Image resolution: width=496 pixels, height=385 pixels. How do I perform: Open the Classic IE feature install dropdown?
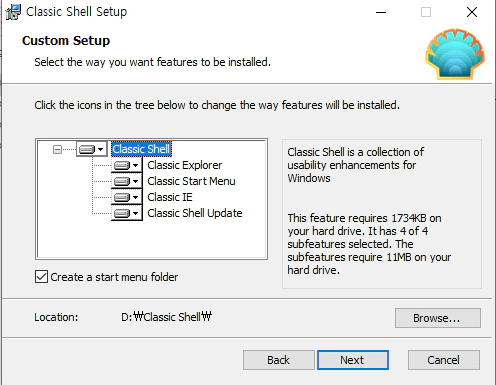tap(126, 197)
